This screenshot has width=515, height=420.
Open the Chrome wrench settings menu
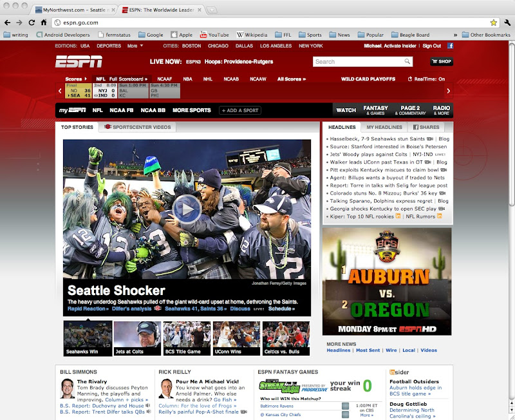click(507, 23)
